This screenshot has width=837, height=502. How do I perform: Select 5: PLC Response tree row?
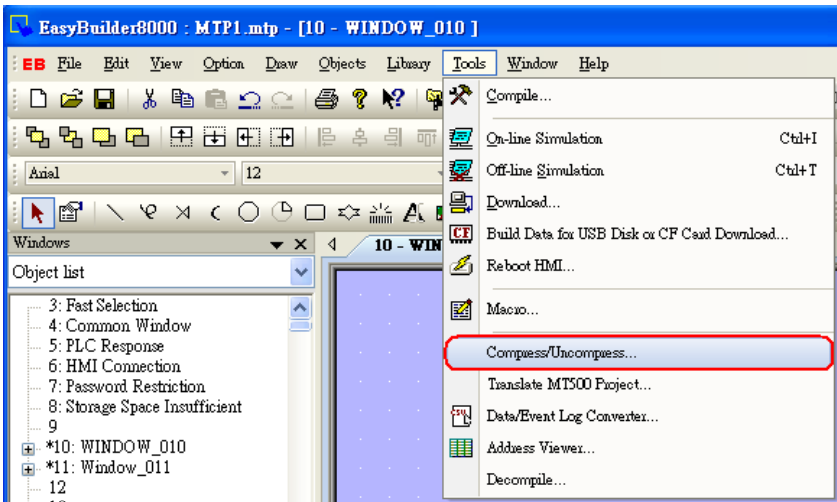(x=106, y=346)
